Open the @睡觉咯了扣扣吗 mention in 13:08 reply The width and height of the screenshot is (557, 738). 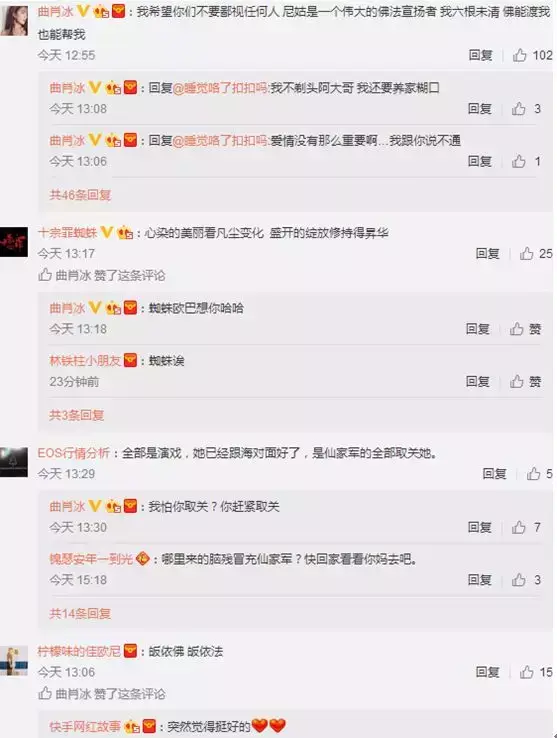click(221, 88)
